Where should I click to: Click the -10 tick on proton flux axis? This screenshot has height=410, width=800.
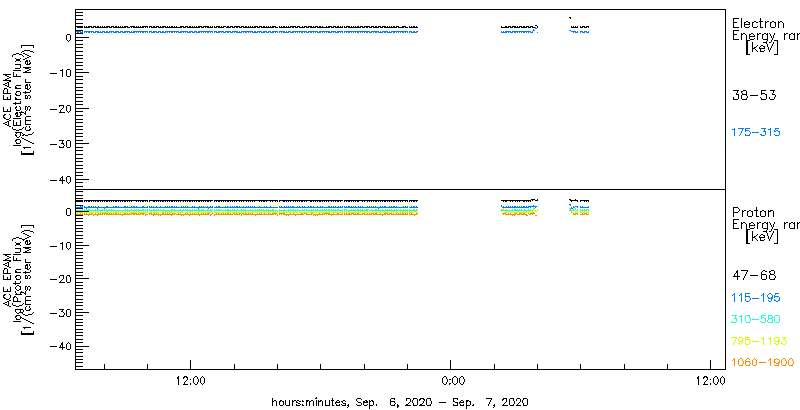(x=61, y=245)
